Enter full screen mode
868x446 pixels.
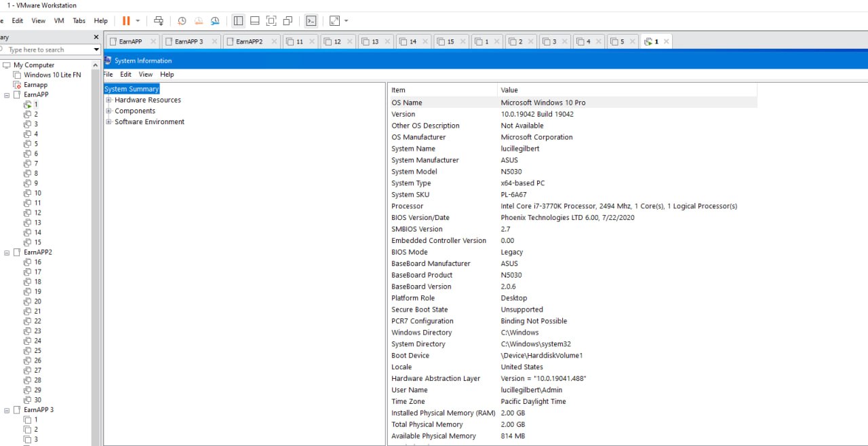(271, 20)
